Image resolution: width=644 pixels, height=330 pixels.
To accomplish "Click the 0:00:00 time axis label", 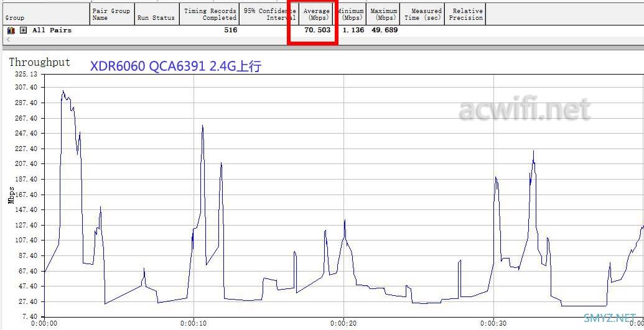I will point(44,323).
